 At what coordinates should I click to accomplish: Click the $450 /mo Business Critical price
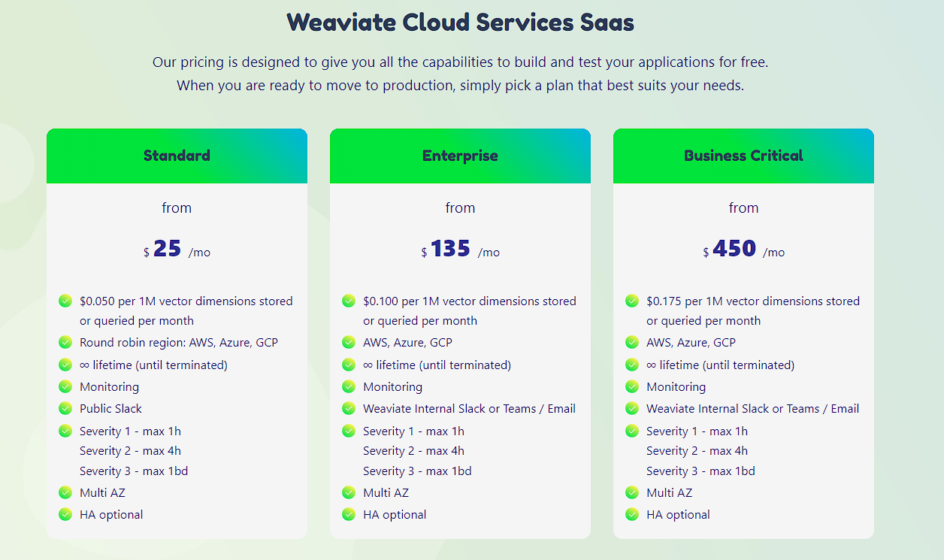tap(743, 249)
